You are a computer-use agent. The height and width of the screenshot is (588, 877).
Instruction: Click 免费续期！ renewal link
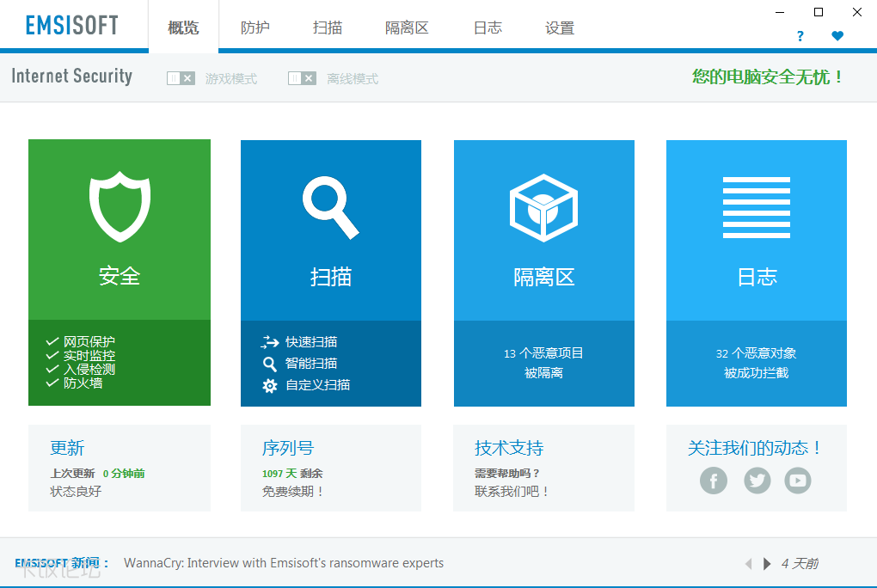pos(293,492)
